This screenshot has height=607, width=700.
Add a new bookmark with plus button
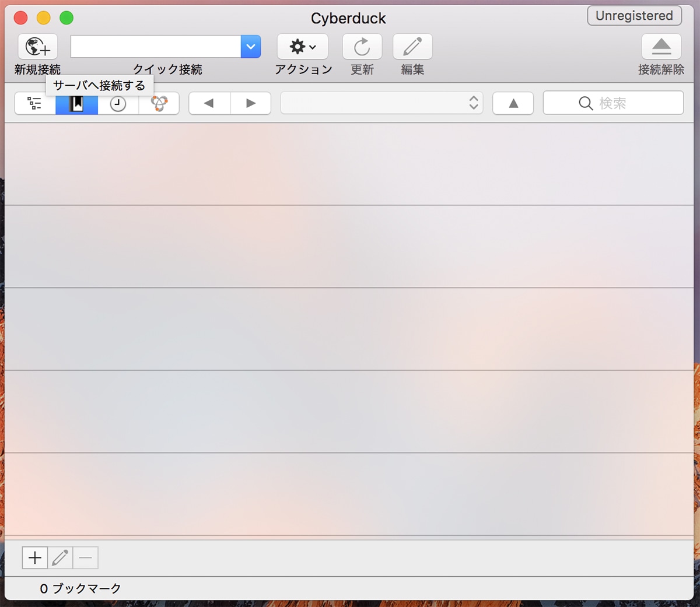[35, 558]
